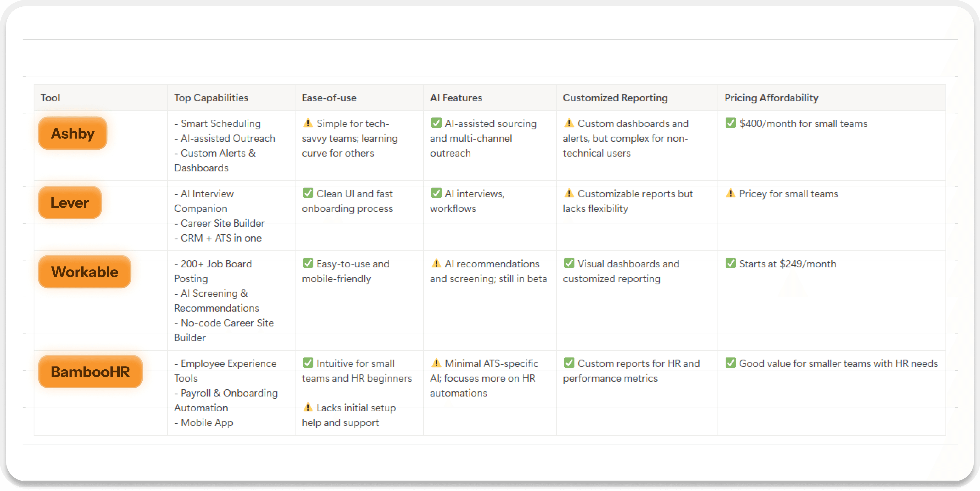Select the BambooHR tool badge
Screen dimensions: 980x491
point(90,372)
